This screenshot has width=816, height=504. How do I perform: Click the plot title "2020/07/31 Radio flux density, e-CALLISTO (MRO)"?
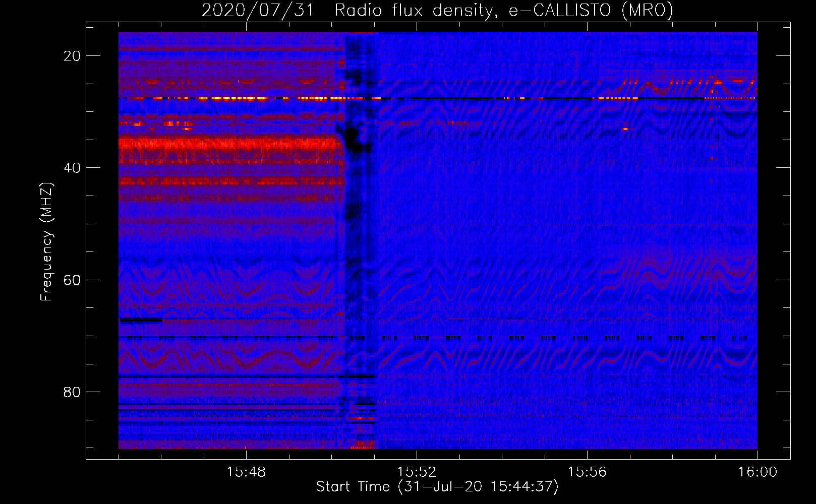coord(437,10)
